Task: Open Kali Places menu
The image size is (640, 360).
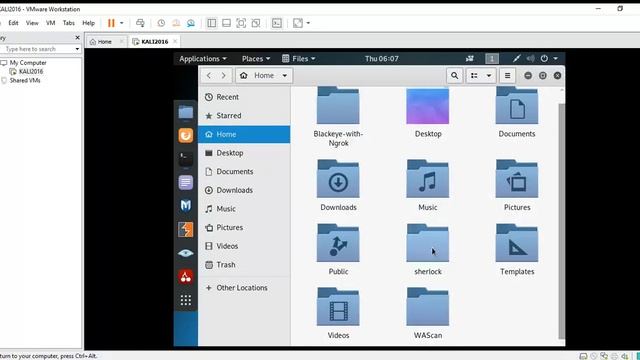Action: [x=256, y=59]
